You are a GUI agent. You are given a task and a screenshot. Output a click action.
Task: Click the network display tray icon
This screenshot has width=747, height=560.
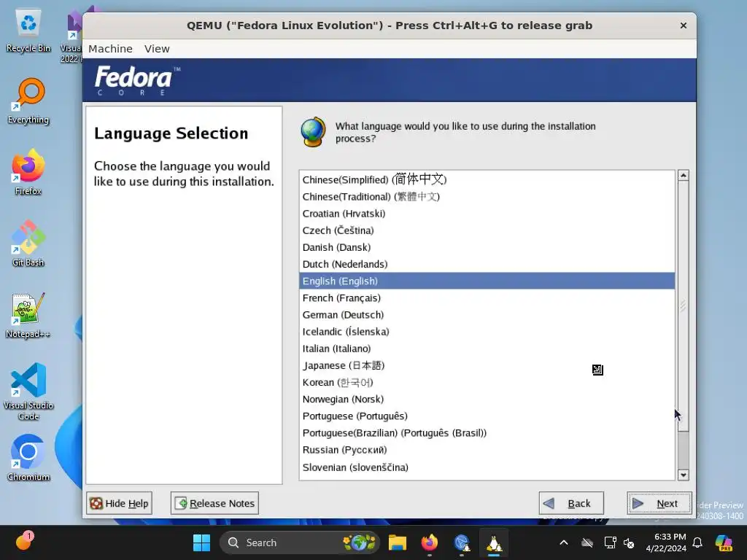point(610,542)
